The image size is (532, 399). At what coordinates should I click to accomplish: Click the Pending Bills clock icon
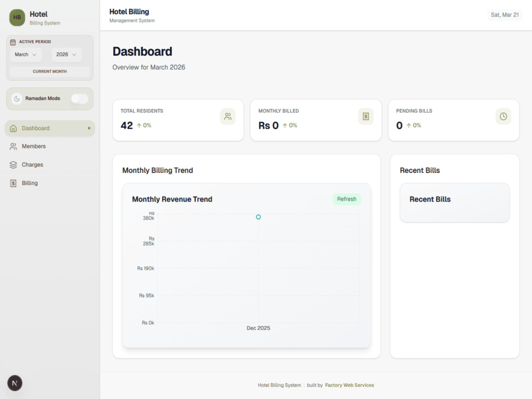pyautogui.click(x=503, y=117)
